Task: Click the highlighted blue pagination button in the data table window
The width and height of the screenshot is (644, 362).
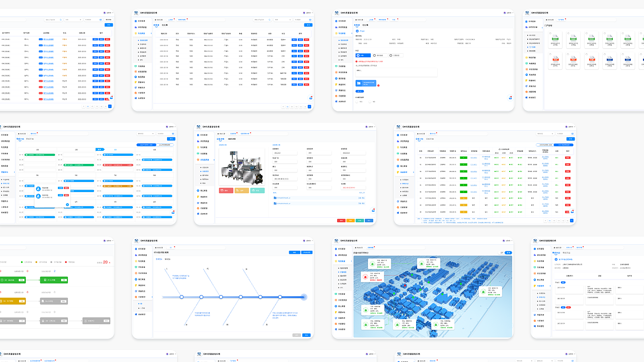Action: click(309, 107)
